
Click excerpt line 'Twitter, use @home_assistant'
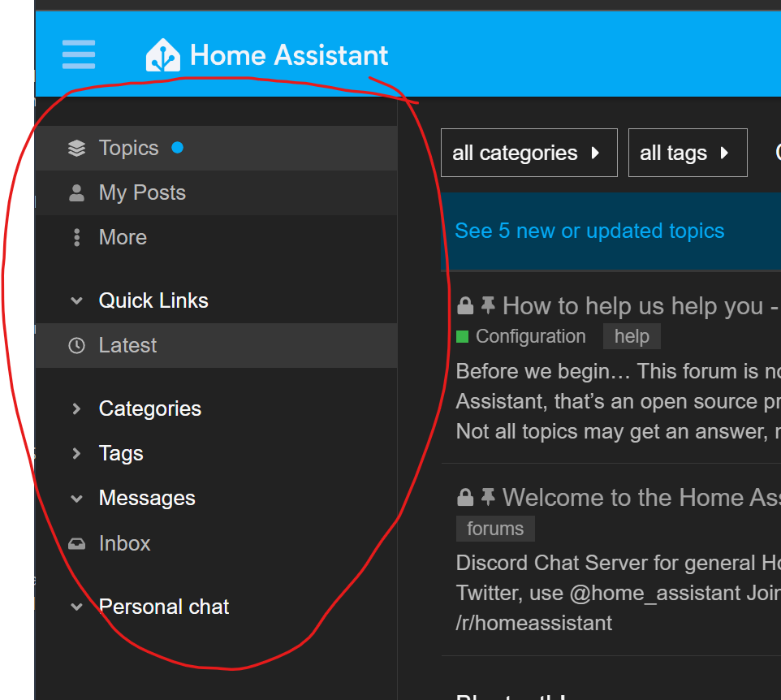pos(618,593)
